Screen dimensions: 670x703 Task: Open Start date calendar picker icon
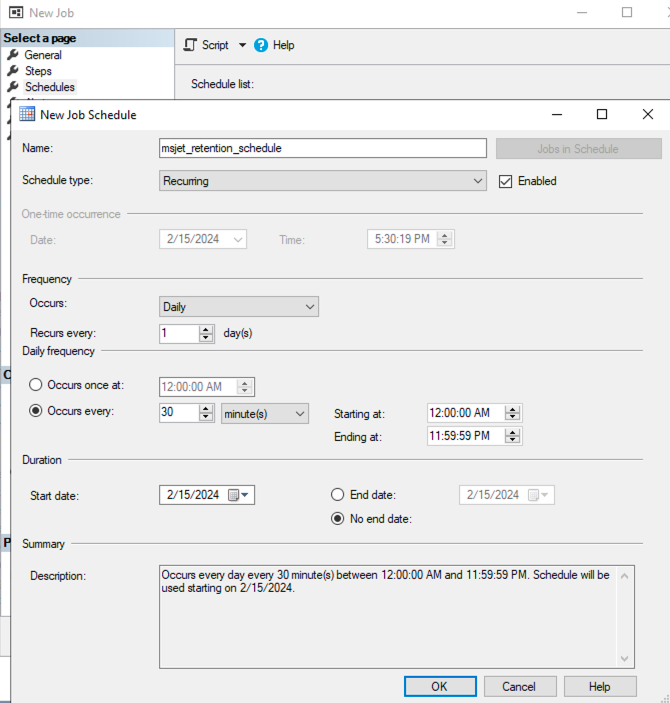coord(233,495)
